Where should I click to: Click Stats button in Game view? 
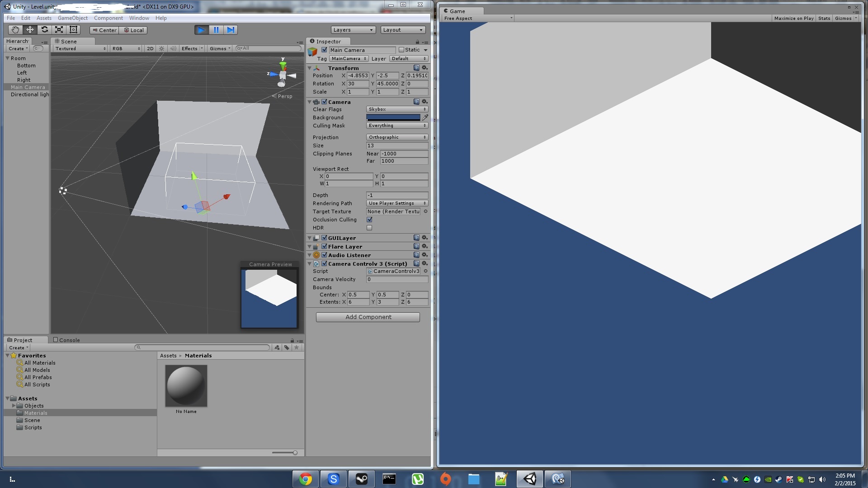pos(824,19)
